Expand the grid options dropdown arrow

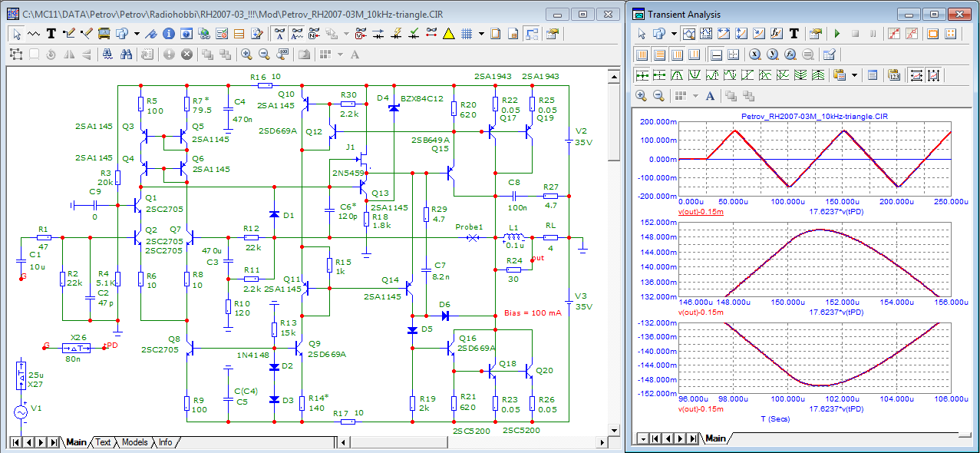481,34
